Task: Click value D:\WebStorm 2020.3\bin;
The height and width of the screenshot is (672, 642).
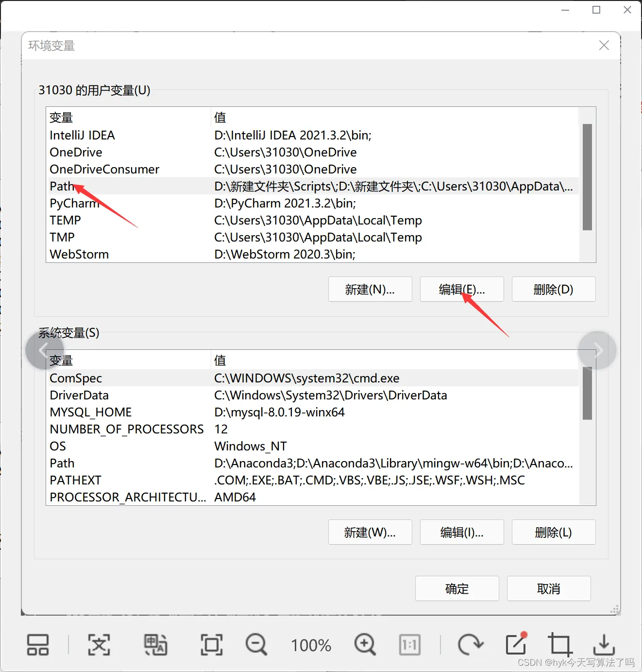Action: (x=285, y=254)
